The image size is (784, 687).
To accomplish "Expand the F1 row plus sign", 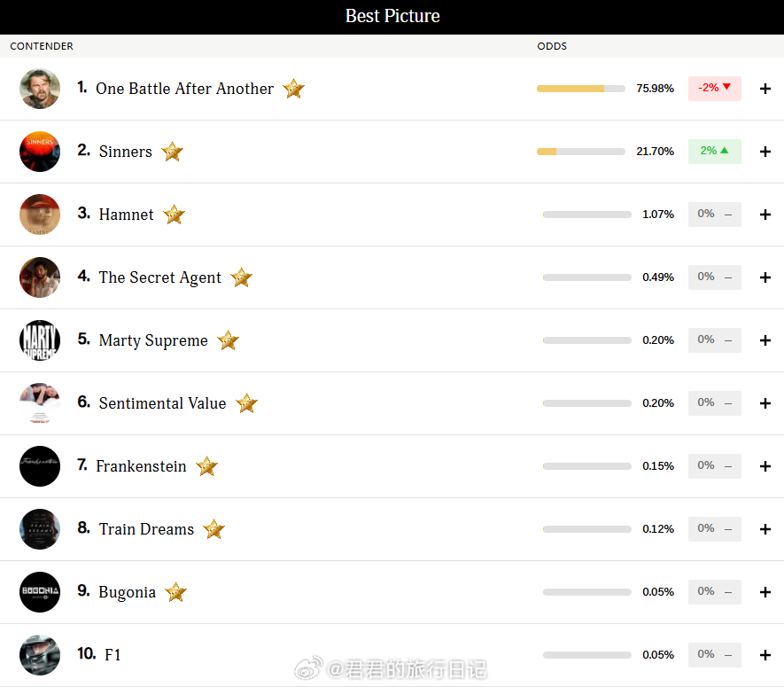I will [x=765, y=655].
